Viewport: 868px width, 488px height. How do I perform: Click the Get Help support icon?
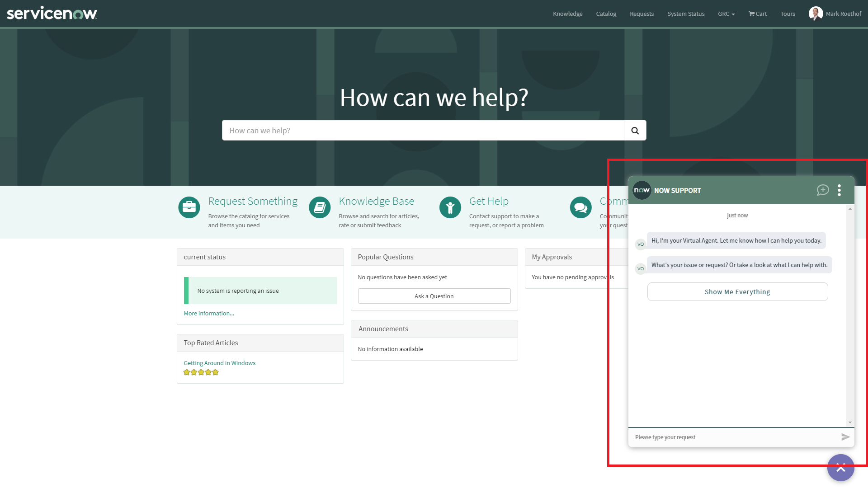(x=450, y=207)
